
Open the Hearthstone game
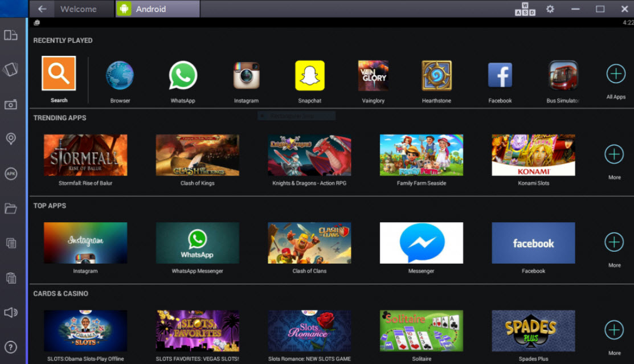[x=437, y=75]
